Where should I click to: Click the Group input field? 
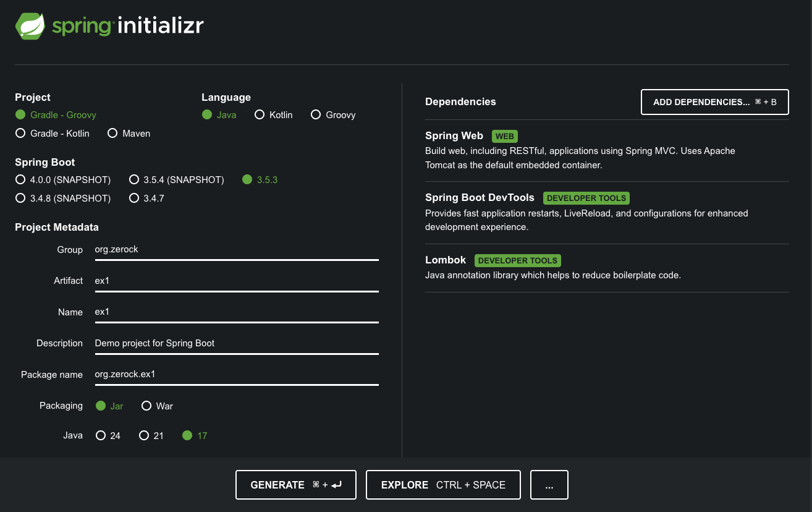[x=237, y=250]
